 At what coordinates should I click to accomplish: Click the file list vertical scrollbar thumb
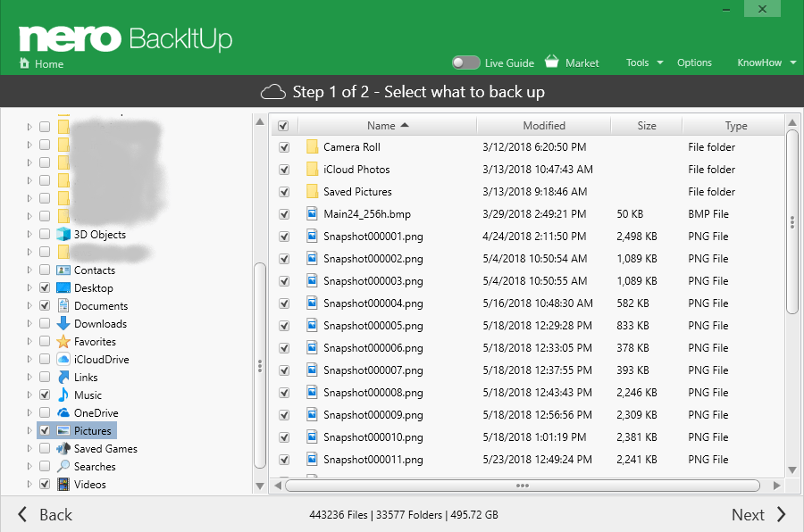click(792, 222)
